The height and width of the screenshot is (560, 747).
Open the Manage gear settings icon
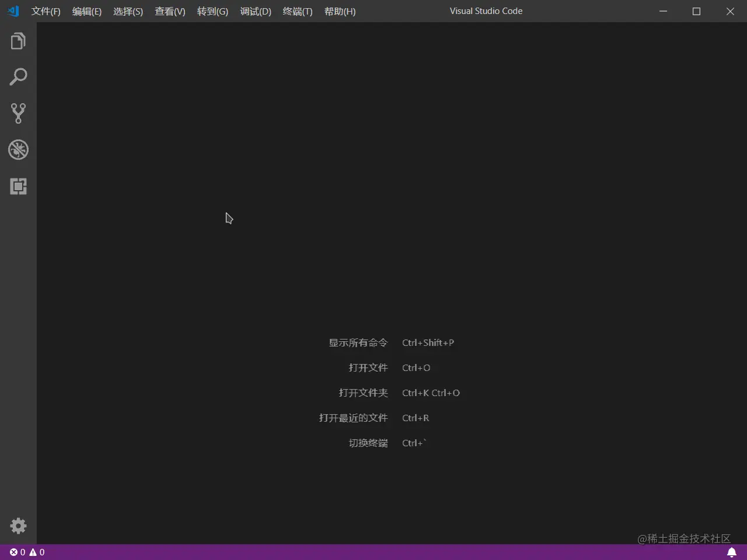(x=18, y=526)
